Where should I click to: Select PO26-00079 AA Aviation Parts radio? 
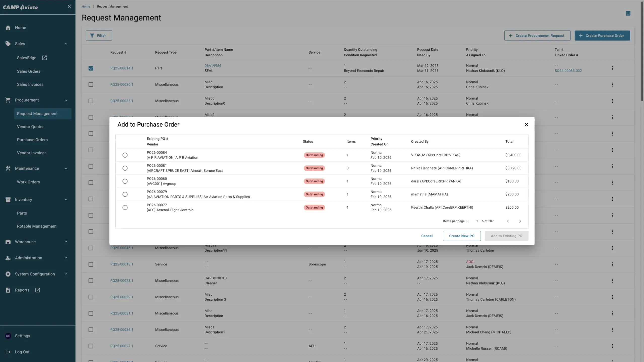[125, 194]
